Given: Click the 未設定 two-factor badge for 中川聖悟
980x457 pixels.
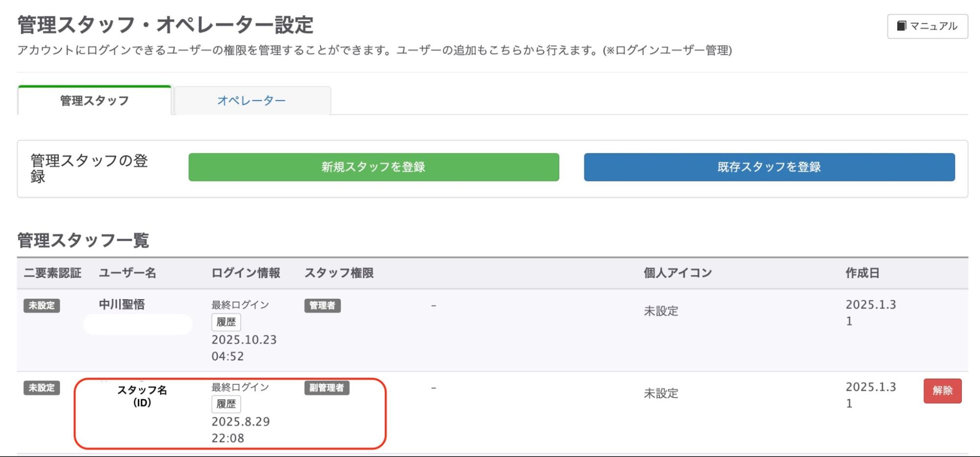Looking at the screenshot, I should pos(42,306).
